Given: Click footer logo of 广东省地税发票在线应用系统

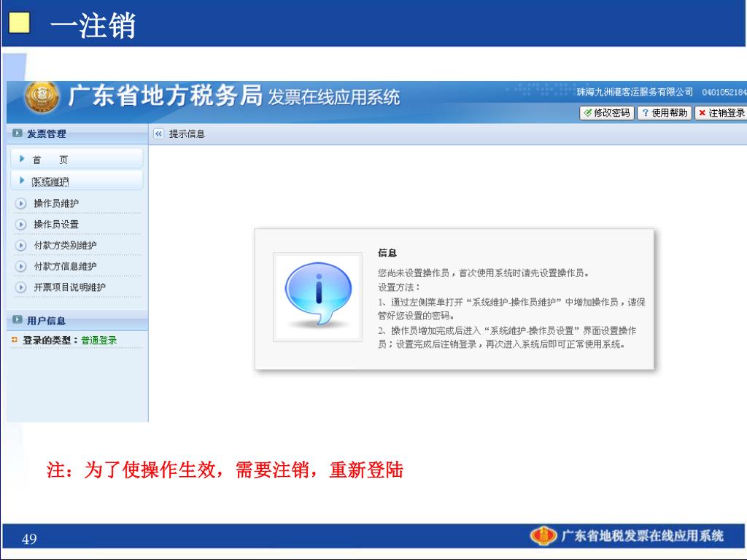Looking at the screenshot, I should click(x=543, y=536).
